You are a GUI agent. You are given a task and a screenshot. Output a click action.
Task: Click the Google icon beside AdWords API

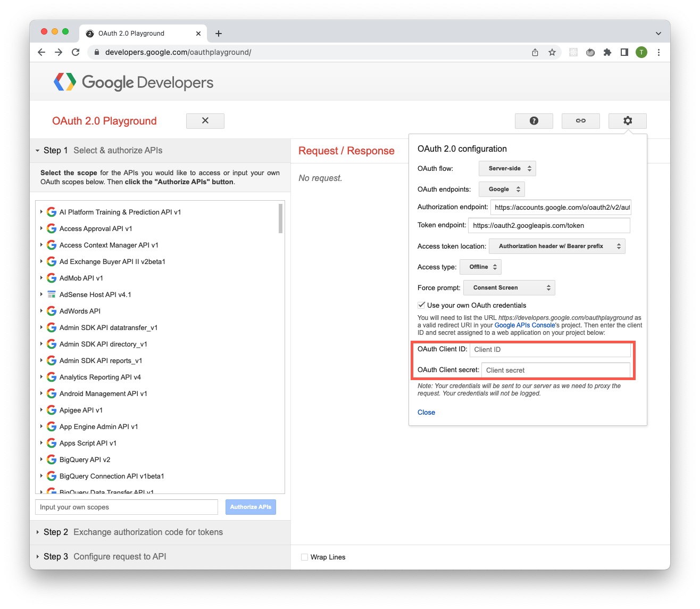[52, 311]
